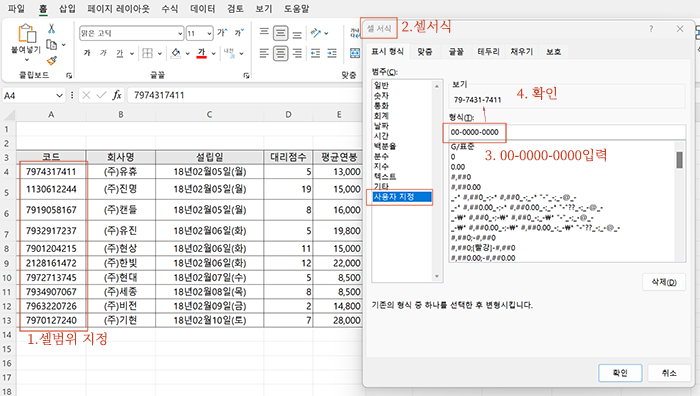Toggle italic 가 formatting

pos(104,53)
